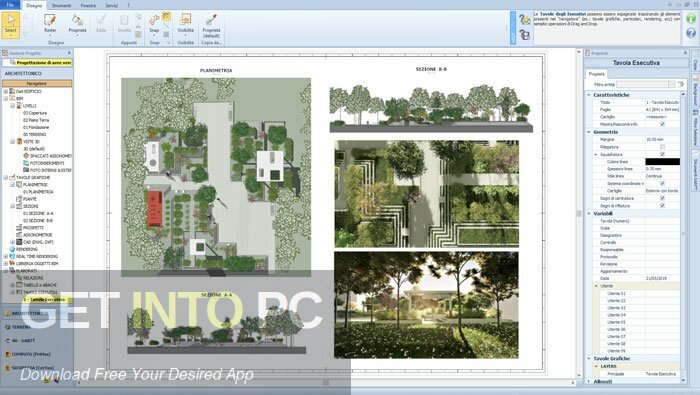Click the upper icon beside the hint panel

(x=525, y=19)
